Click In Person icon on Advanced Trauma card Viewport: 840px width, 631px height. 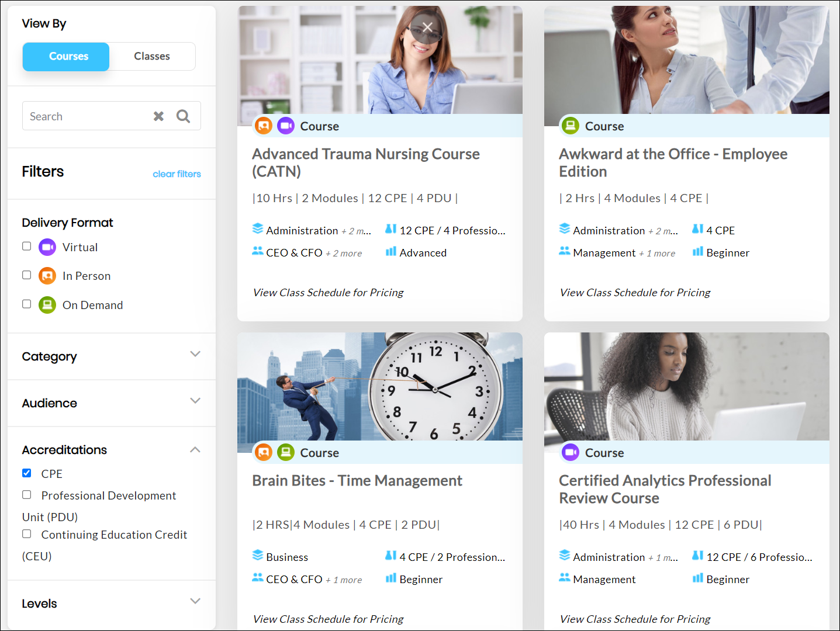coord(264,126)
